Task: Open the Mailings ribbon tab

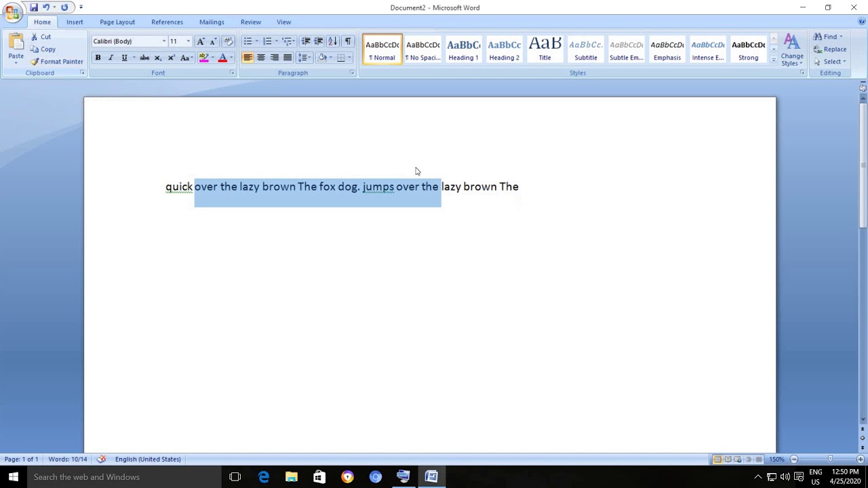Action: (x=212, y=22)
